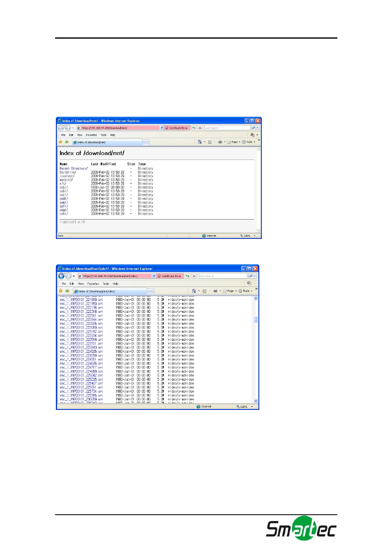Open looptest/ directory link
The image size is (392, 555).
pyautogui.click(x=67, y=176)
